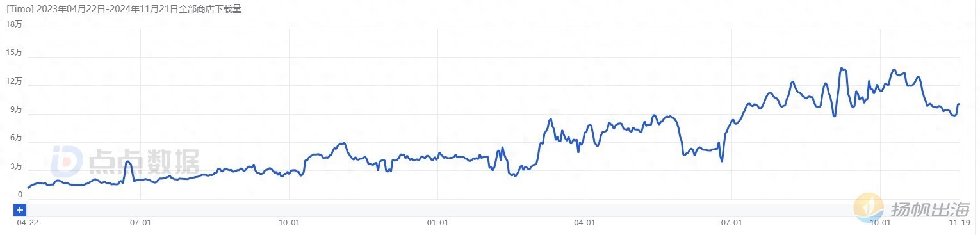
Task: Click the 0 y-axis label
Action: coord(20,195)
